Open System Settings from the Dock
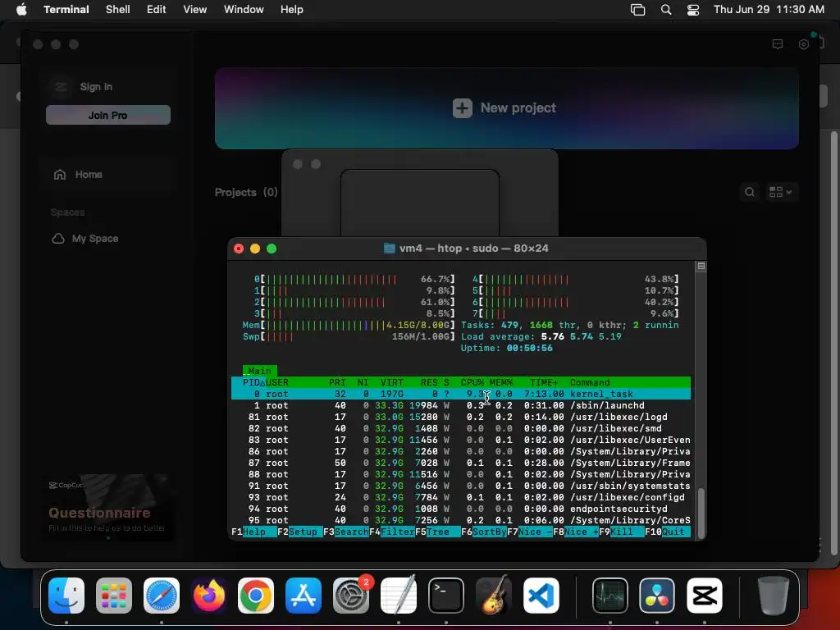Screen dimensions: 840x630 351,596
